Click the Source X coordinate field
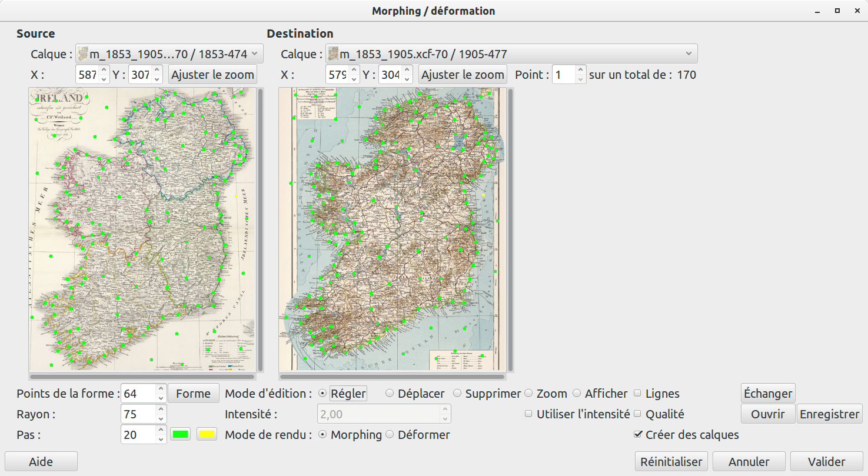868x476 pixels. [87, 75]
